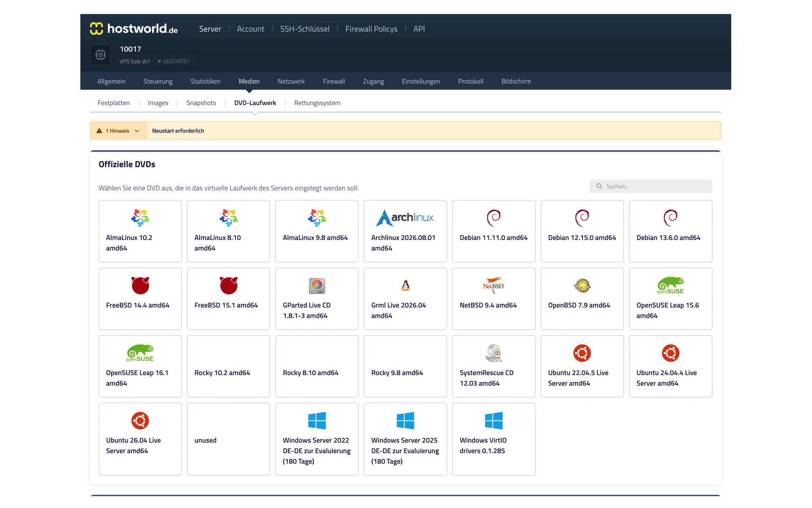812x508 pixels.
Task: Open the Netzwerk tab
Action: 291,81
